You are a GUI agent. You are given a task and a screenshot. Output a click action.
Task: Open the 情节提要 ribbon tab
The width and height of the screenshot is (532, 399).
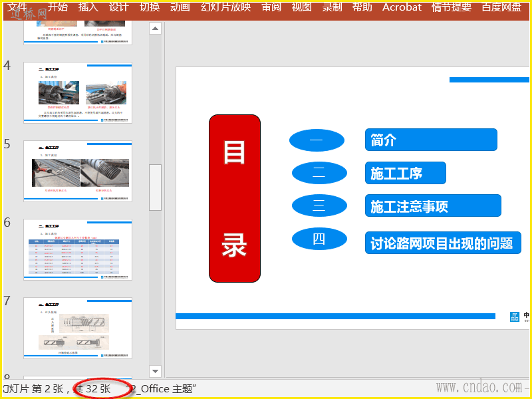pyautogui.click(x=452, y=7)
